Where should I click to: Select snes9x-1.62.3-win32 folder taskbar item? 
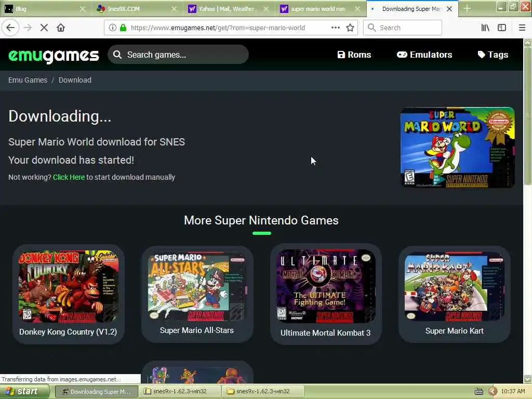pos(262,392)
